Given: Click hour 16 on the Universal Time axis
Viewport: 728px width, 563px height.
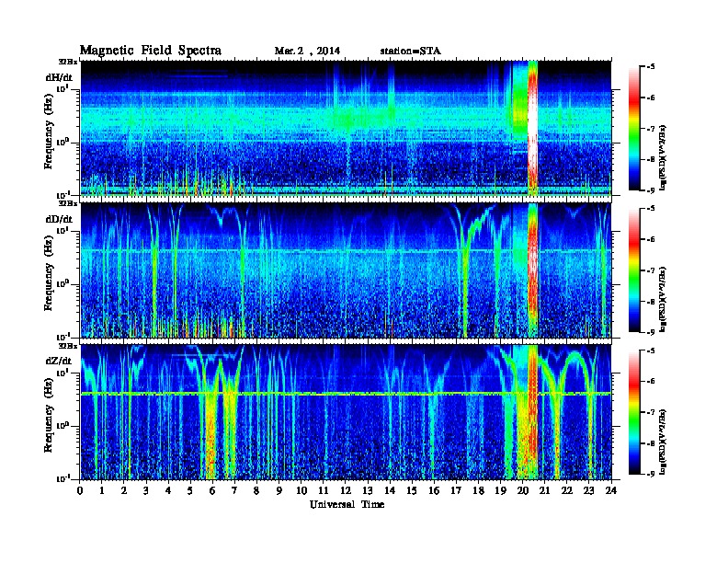Looking at the screenshot, I should (x=434, y=491).
